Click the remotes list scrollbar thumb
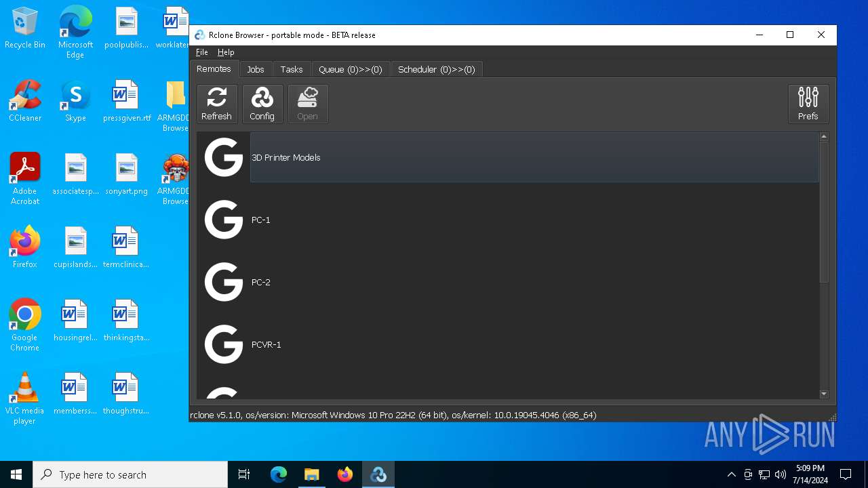The width and height of the screenshot is (868, 488). coord(824,211)
